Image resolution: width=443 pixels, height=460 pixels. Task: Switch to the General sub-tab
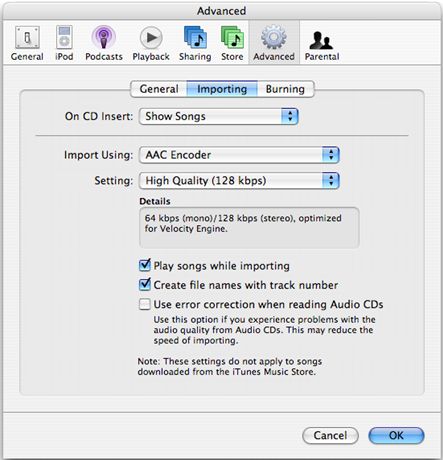pos(159,89)
